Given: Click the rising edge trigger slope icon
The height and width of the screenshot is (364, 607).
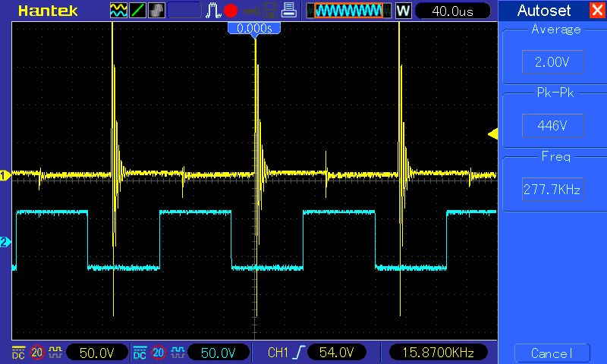Looking at the screenshot, I should [299, 353].
